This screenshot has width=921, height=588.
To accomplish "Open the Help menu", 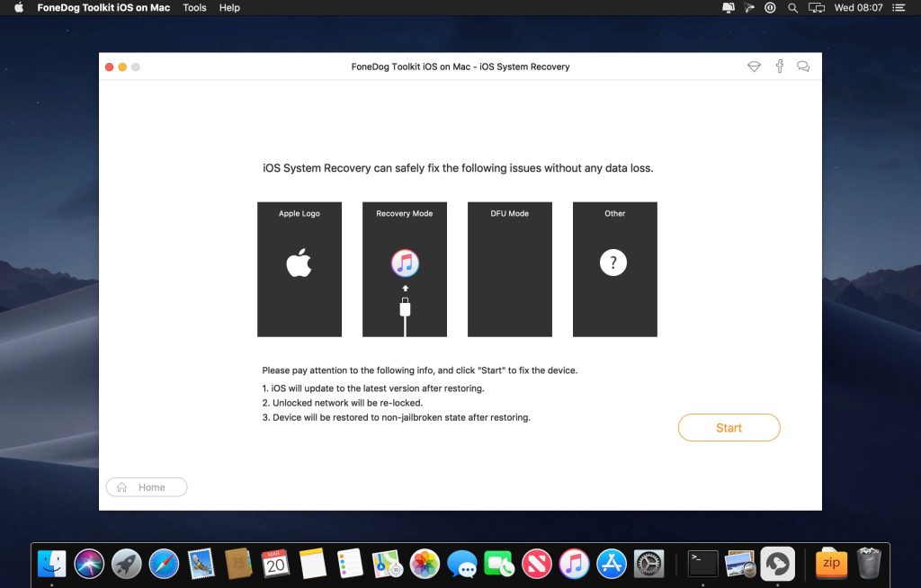I will coord(229,7).
